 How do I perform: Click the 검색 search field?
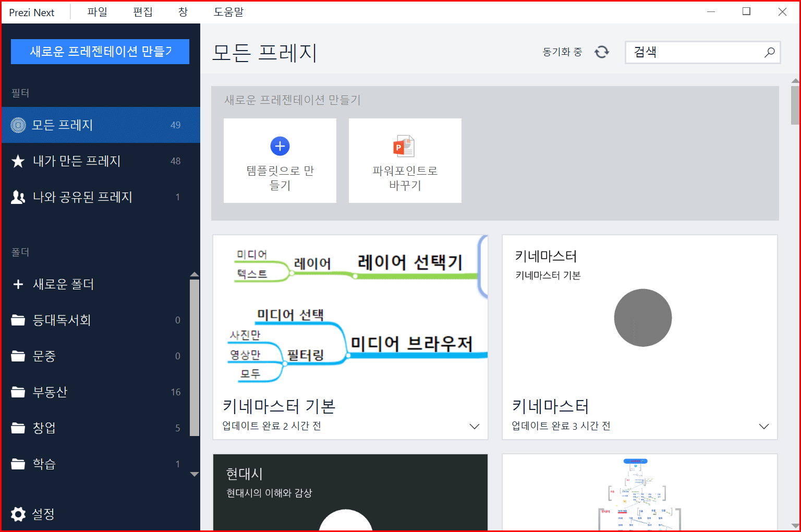(x=702, y=52)
